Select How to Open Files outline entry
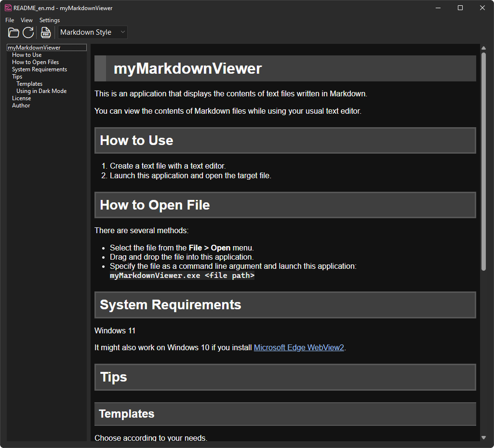 (35, 62)
